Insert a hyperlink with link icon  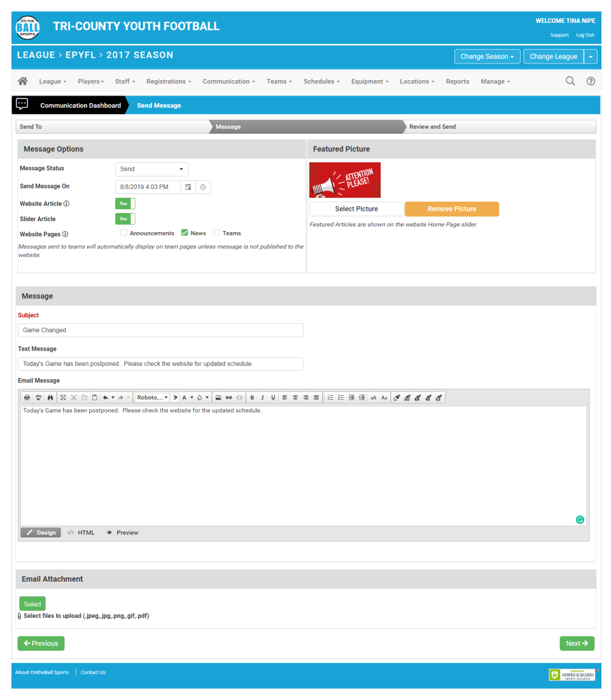(x=228, y=397)
